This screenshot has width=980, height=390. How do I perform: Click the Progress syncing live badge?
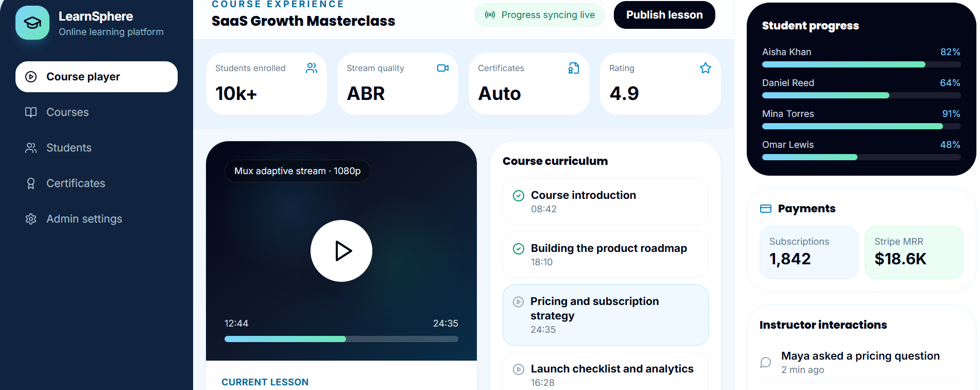point(540,15)
